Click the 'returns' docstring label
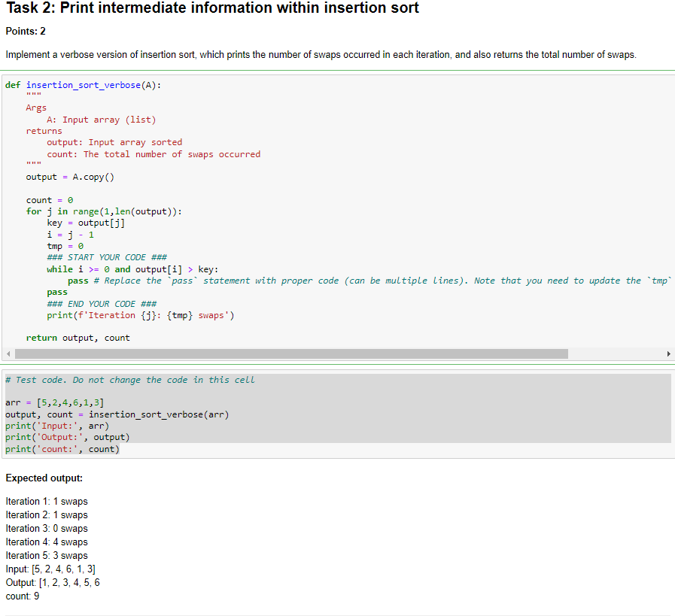The image size is (675, 616). coord(44,131)
